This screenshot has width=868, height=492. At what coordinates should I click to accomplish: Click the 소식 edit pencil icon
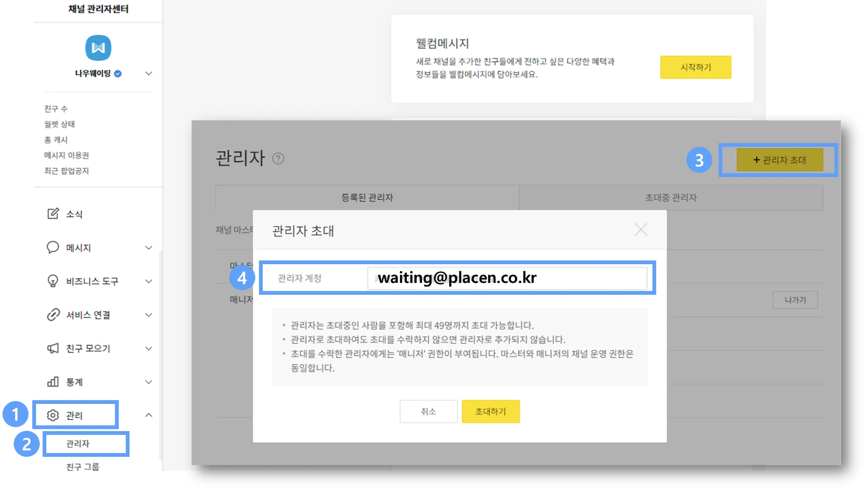[x=53, y=213]
